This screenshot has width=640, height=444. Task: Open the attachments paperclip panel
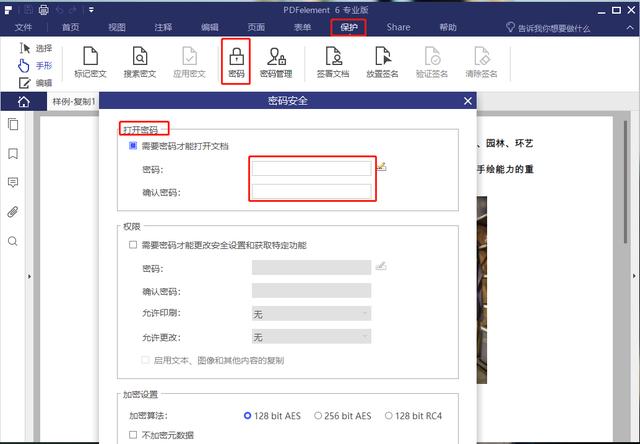click(13, 212)
